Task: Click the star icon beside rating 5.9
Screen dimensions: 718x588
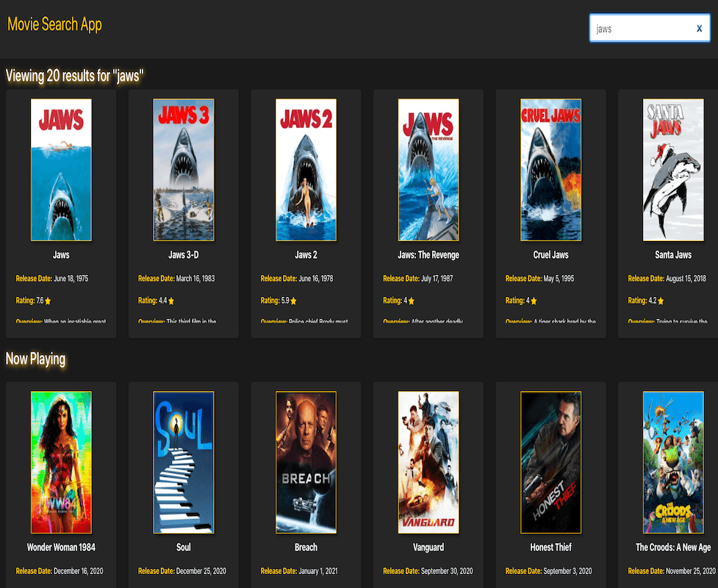Action: point(293,301)
